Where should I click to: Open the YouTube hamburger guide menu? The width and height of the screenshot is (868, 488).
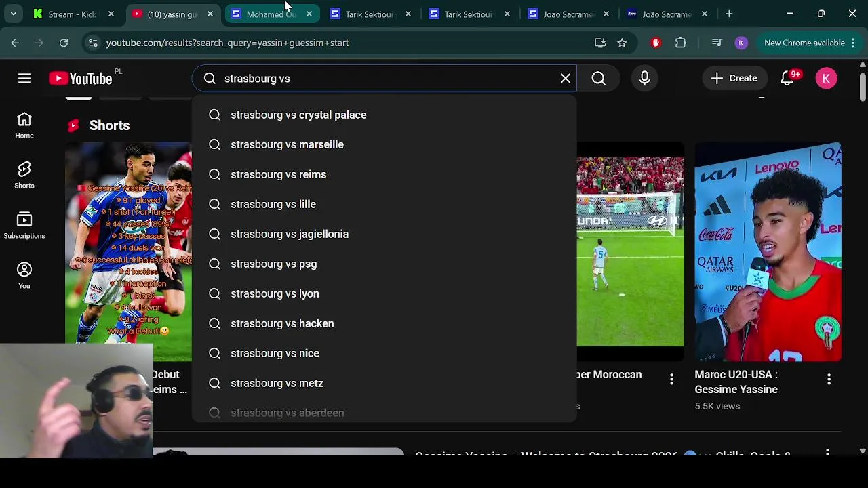(x=24, y=79)
